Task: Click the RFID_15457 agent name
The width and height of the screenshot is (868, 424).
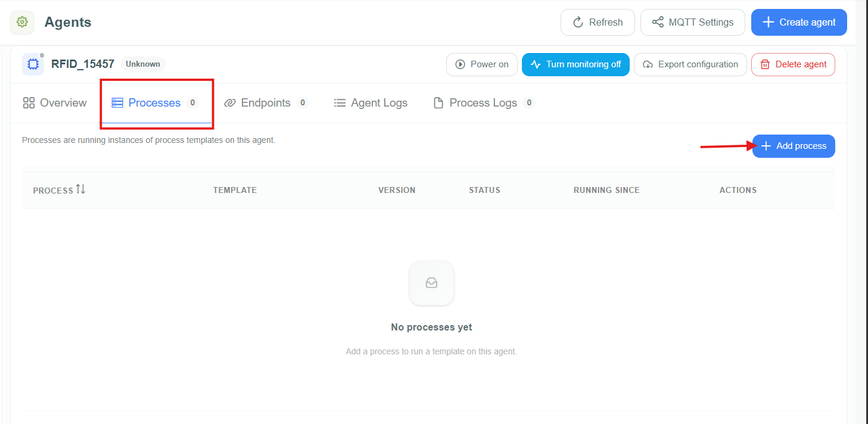Action: 83,64
